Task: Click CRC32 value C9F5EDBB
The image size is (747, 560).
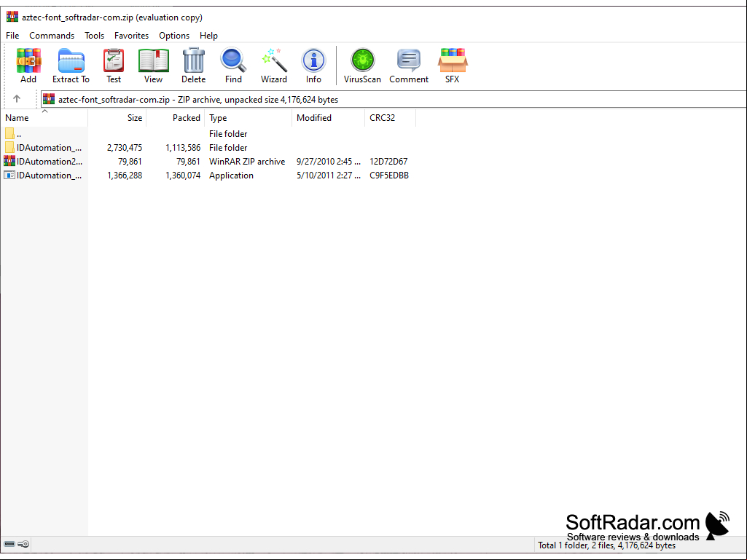Action: click(x=388, y=176)
